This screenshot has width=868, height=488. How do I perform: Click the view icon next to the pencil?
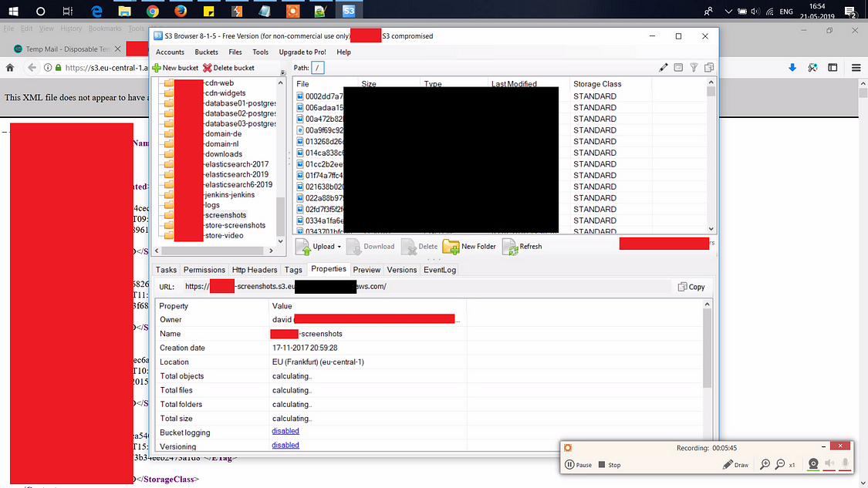pos(678,68)
